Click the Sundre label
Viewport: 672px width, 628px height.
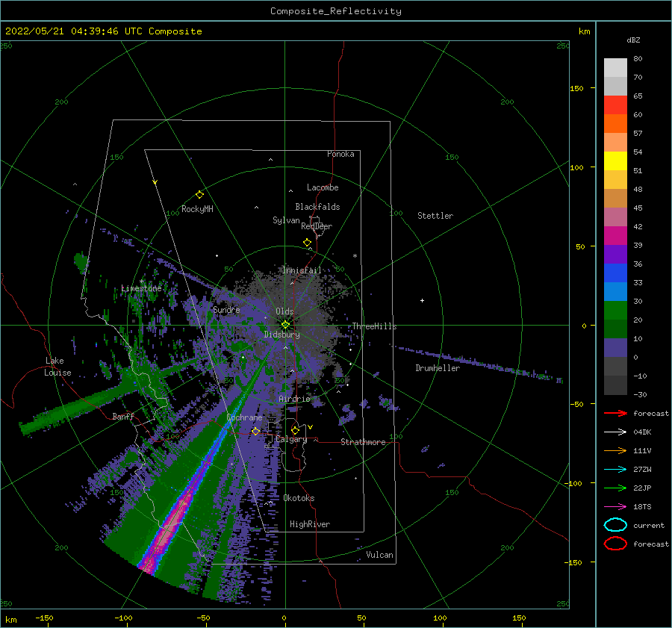[226, 309]
